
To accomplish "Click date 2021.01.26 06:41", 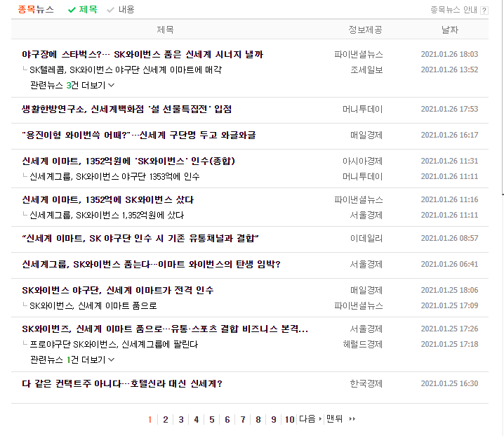I will 449,265.
